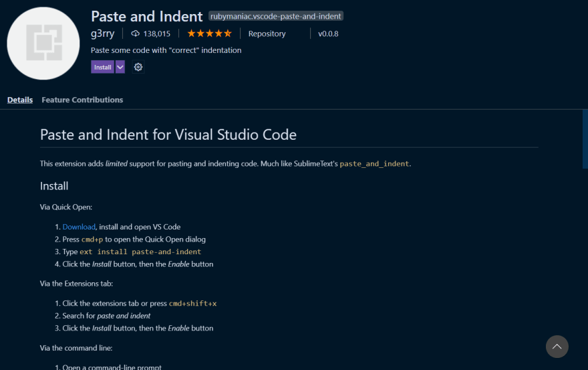This screenshot has height=370, width=588.
Task: Click the version label v0.0.8
Action: click(x=328, y=34)
